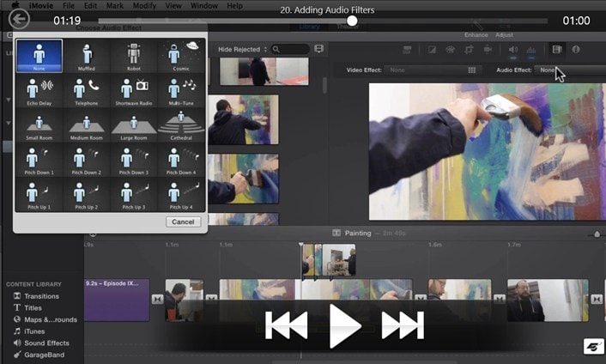Click the timeline zoom slider handle
The image size is (606, 364).
coord(597,234)
